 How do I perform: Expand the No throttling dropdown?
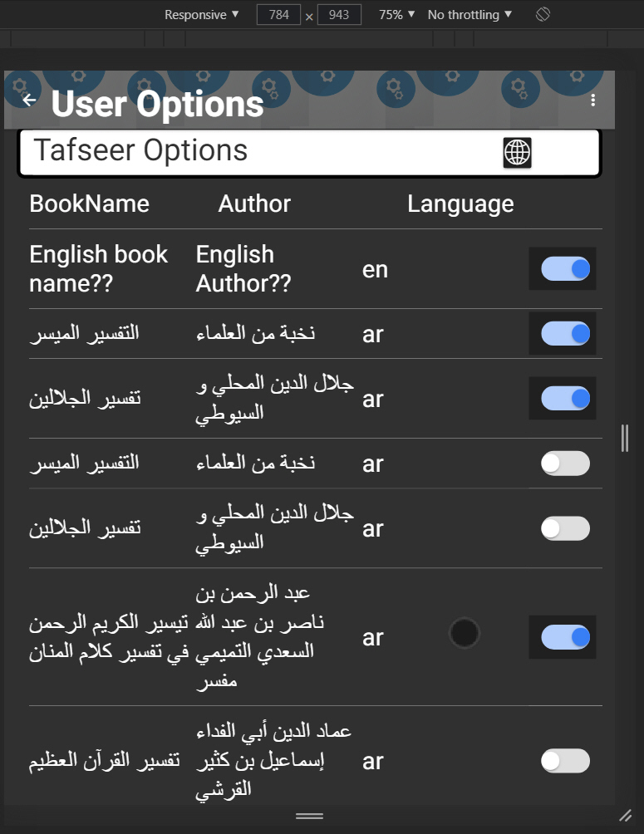469,15
